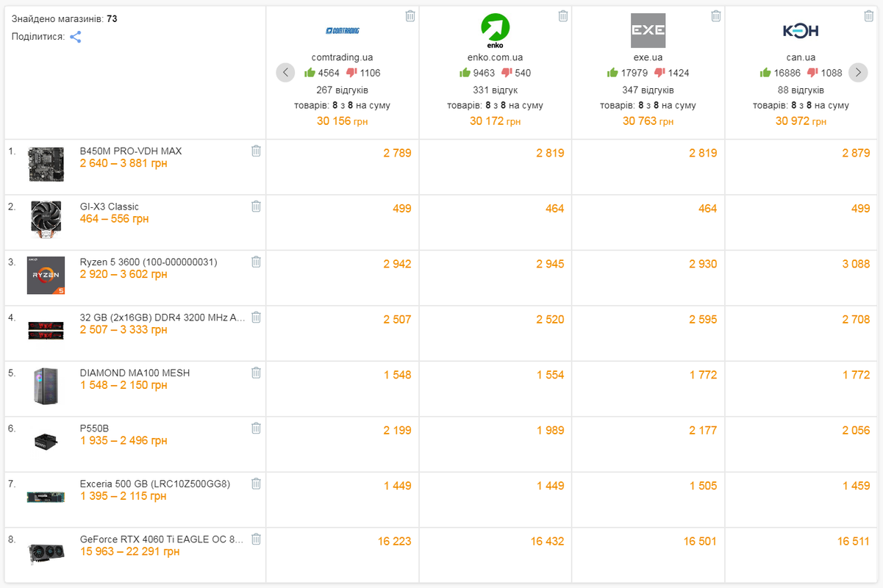Delete B450M PRO-VDH MAX from list
Screen dimensions: 883x588
[x=256, y=151]
